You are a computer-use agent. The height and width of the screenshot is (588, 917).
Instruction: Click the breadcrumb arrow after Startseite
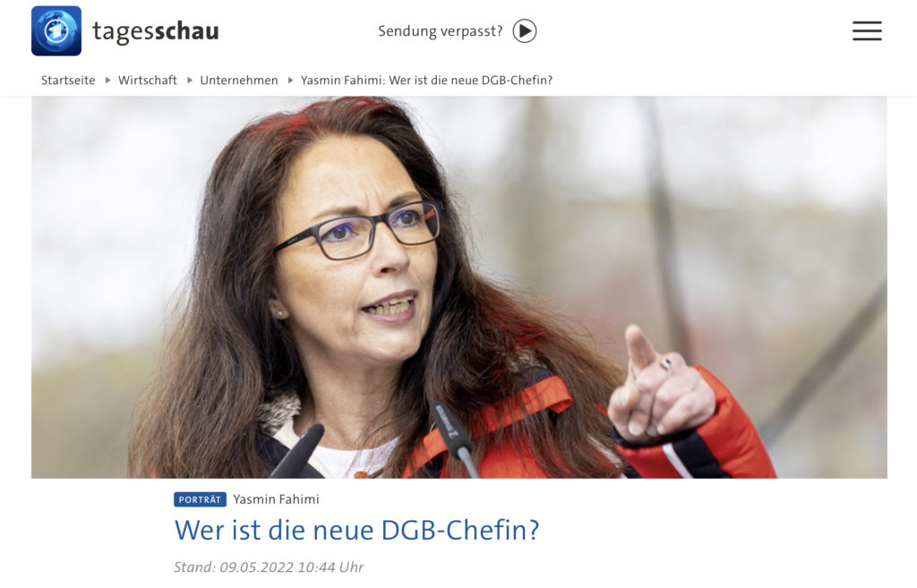(107, 80)
